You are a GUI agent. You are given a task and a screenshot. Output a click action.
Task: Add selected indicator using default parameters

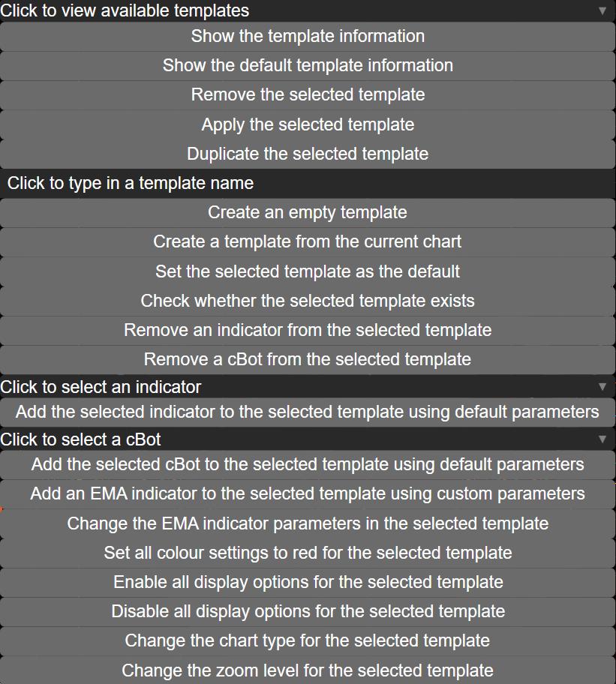tap(308, 412)
